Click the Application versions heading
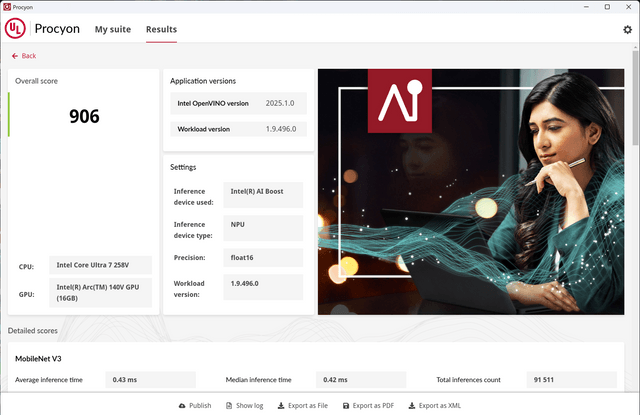 203,81
